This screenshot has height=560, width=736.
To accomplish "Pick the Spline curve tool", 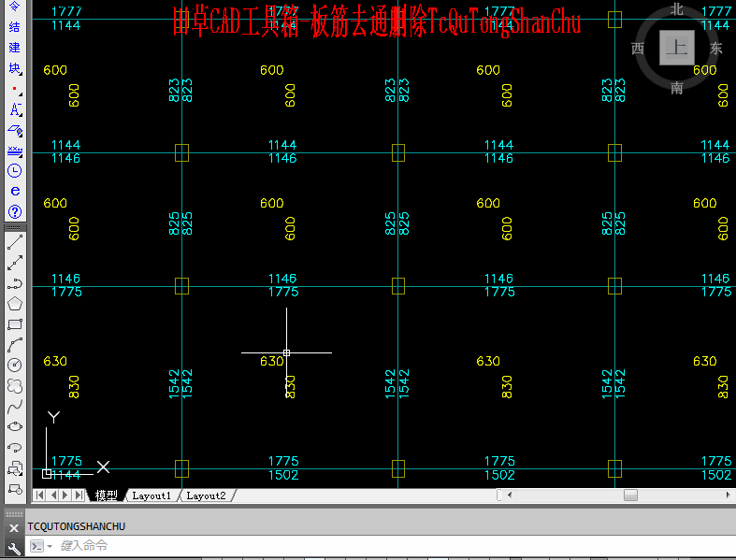I will click(x=15, y=407).
